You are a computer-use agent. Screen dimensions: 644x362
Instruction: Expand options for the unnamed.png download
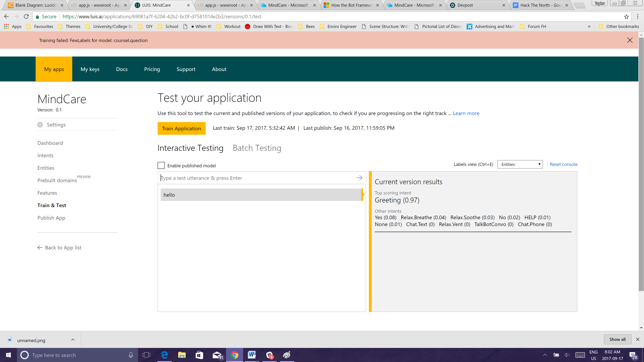click(x=73, y=340)
